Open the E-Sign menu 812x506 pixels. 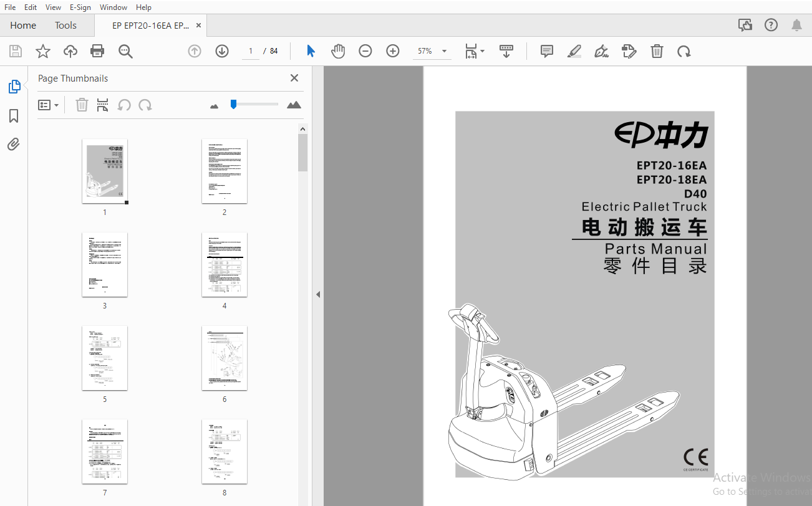coord(80,7)
